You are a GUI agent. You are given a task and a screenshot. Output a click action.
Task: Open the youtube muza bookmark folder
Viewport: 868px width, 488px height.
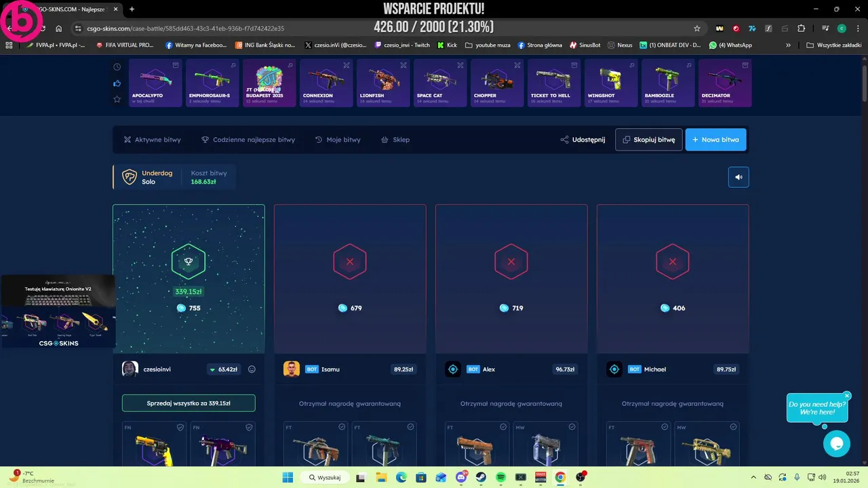click(488, 45)
